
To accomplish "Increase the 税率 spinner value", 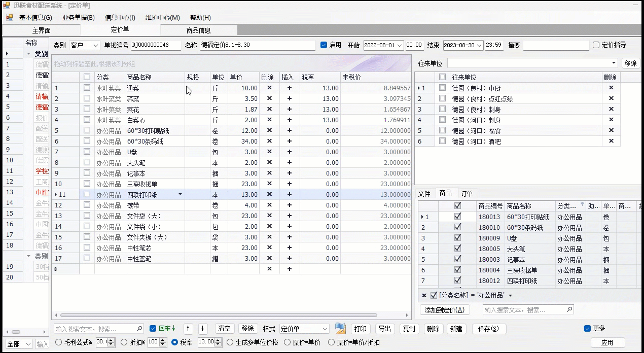I will coord(219,340).
